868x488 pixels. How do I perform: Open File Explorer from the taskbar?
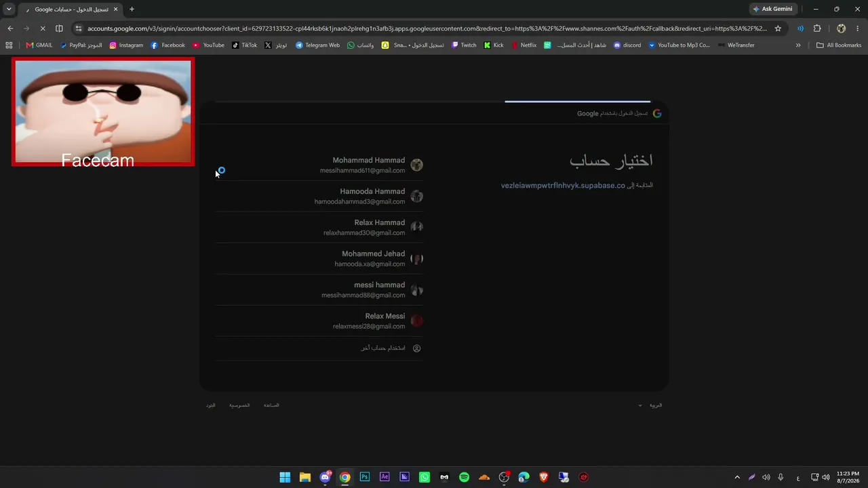tap(305, 477)
